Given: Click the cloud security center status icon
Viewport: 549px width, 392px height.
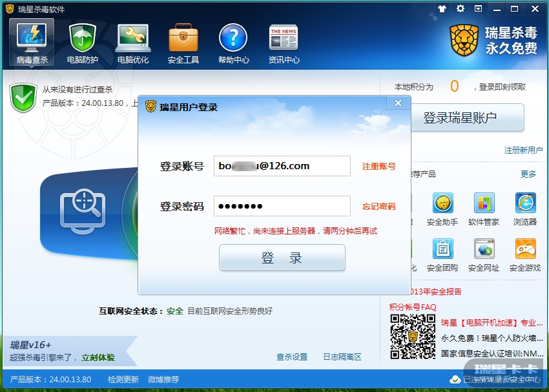Looking at the screenshot, I should 455,379.
